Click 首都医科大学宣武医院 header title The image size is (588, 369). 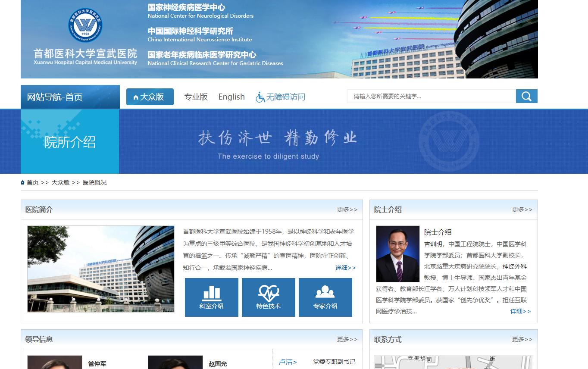coord(85,53)
